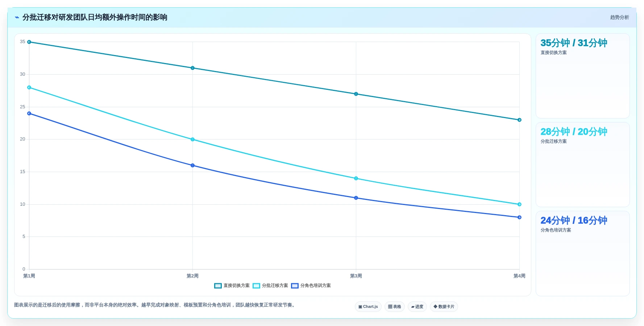This screenshot has width=644, height=326.
Task: Click the 第1周 x-axis label
Action: click(29, 276)
